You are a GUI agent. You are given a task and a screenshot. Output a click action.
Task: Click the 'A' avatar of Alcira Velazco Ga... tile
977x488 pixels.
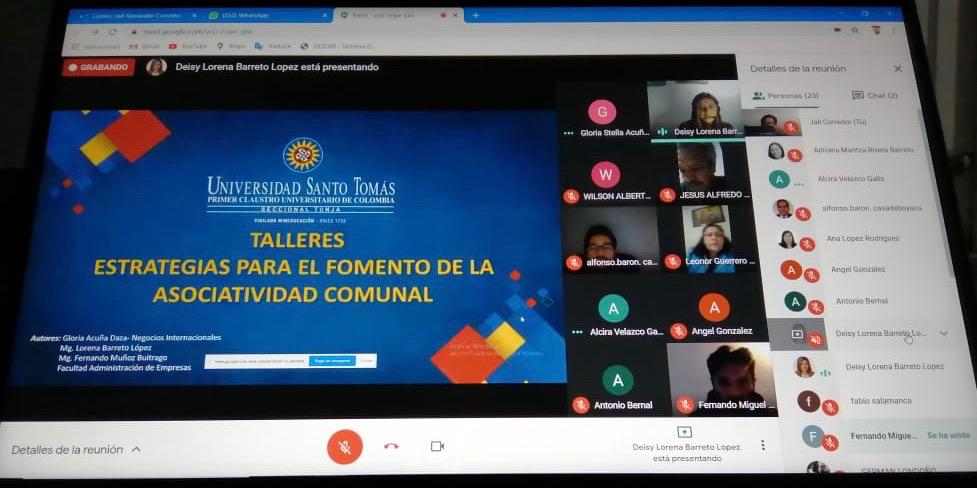pyautogui.click(x=614, y=309)
